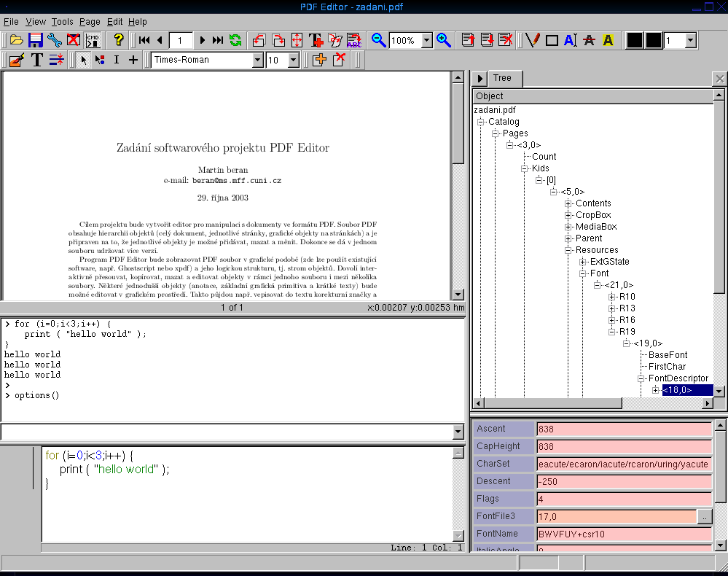Open the File menu
This screenshot has height=576, width=728.
[11, 22]
